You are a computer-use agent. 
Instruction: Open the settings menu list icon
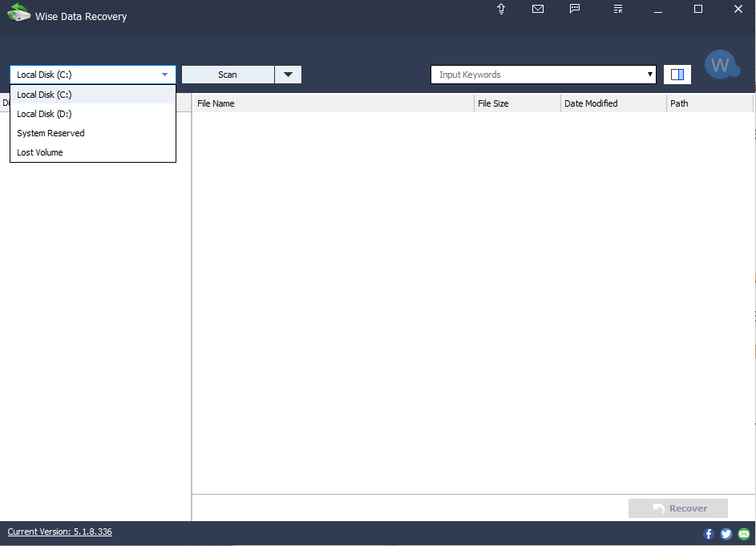[618, 9]
